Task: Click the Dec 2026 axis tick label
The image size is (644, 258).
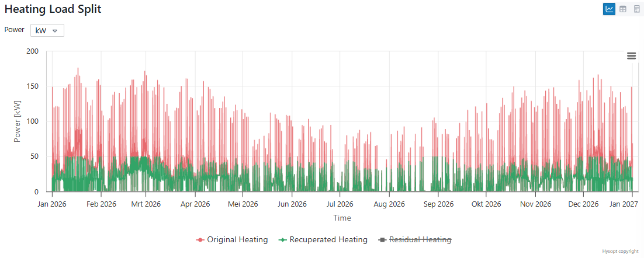Action: [x=583, y=204]
